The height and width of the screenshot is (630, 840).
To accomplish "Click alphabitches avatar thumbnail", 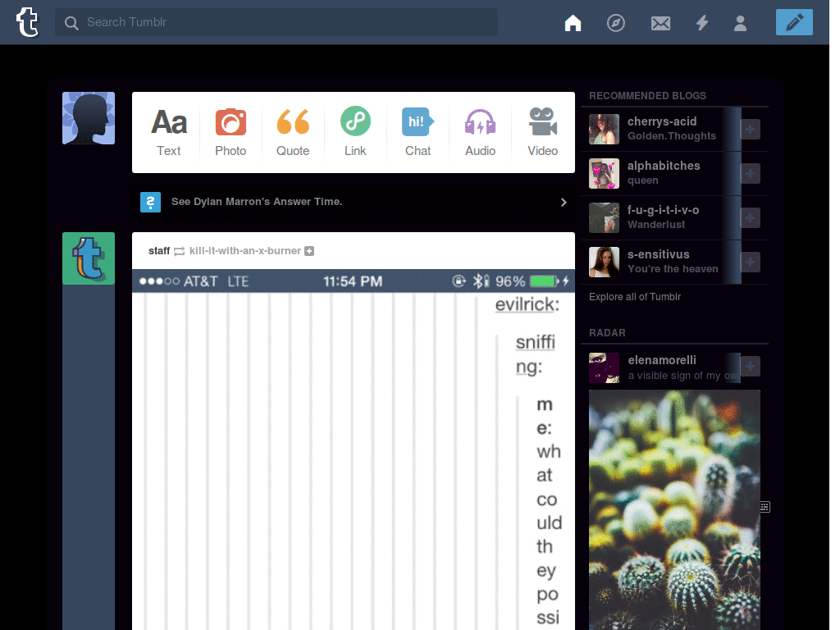I will (604, 174).
